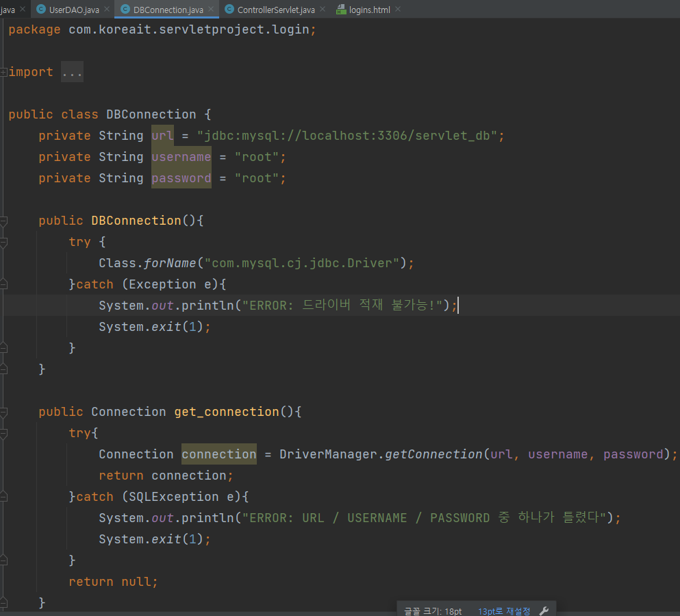Image resolution: width=680 pixels, height=616 pixels.
Task: Expand the folded import block in gutter
Action: click(x=3, y=72)
